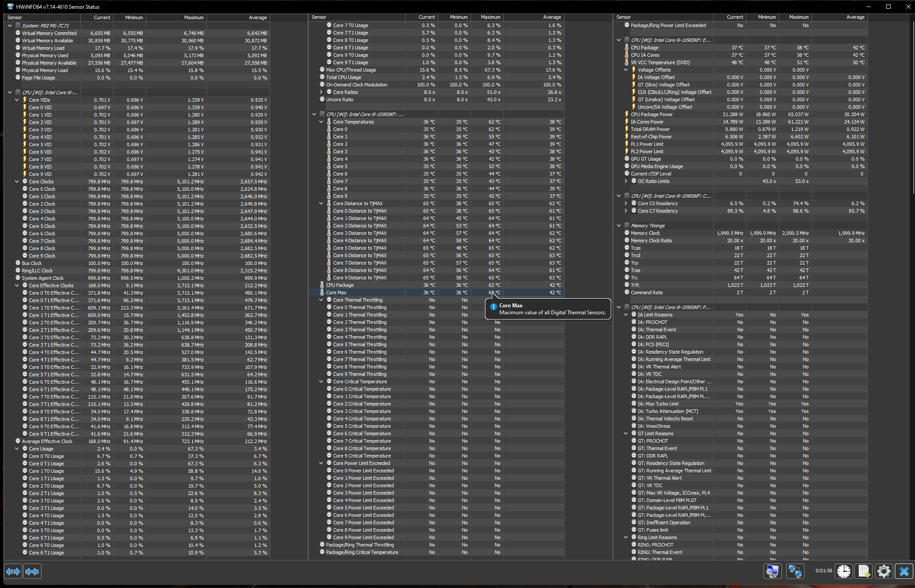
Task: Click the clock reset-timer icon
Action: coord(843,571)
